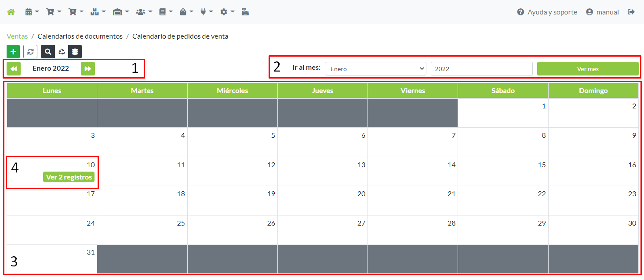Click the green plus add button
The image size is (644, 280).
click(13, 51)
